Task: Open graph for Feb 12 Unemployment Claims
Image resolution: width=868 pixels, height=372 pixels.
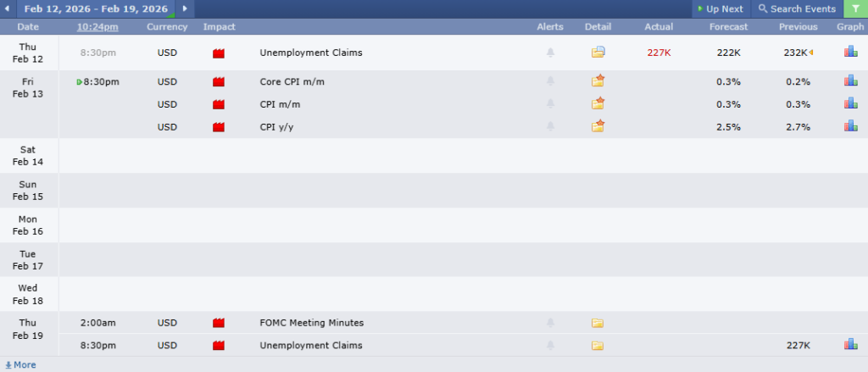Action: (850, 53)
